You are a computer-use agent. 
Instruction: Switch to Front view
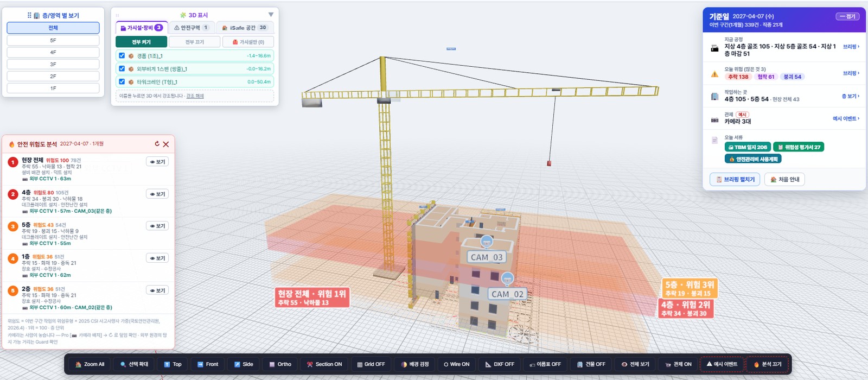pyautogui.click(x=208, y=364)
